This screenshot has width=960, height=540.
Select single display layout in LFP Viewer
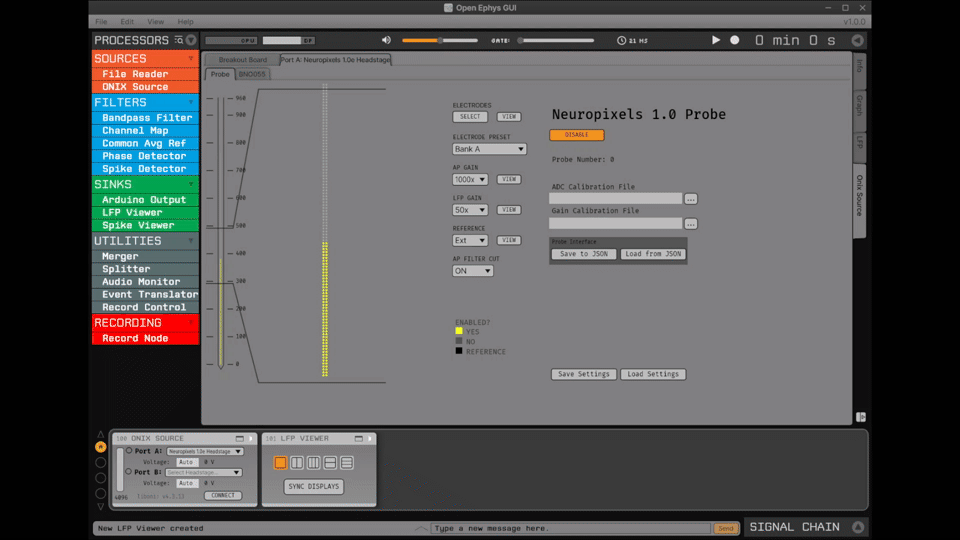click(x=280, y=463)
